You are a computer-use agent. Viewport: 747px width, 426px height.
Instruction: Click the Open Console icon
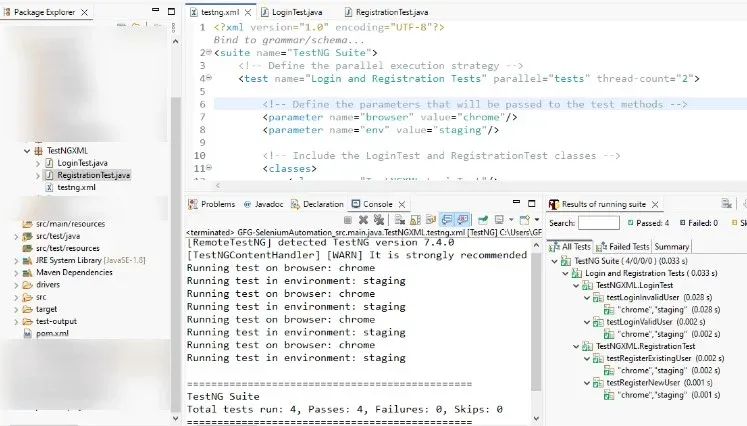point(525,220)
